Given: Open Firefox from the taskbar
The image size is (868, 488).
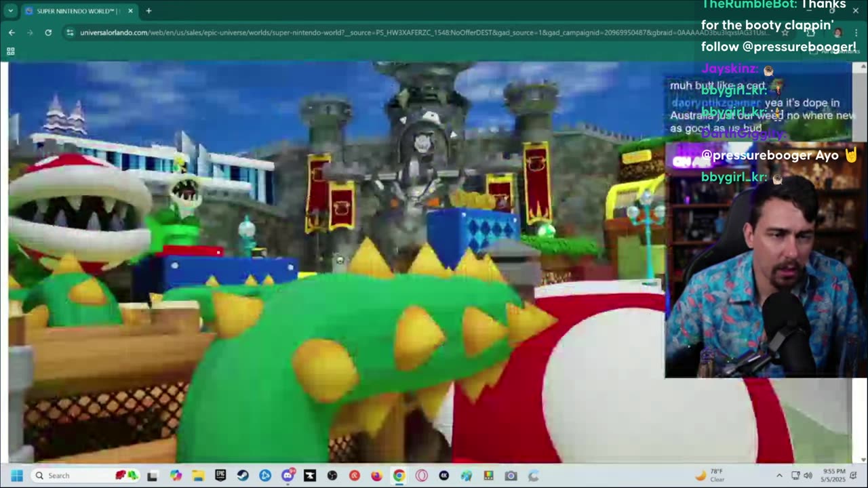Looking at the screenshot, I should tap(376, 476).
